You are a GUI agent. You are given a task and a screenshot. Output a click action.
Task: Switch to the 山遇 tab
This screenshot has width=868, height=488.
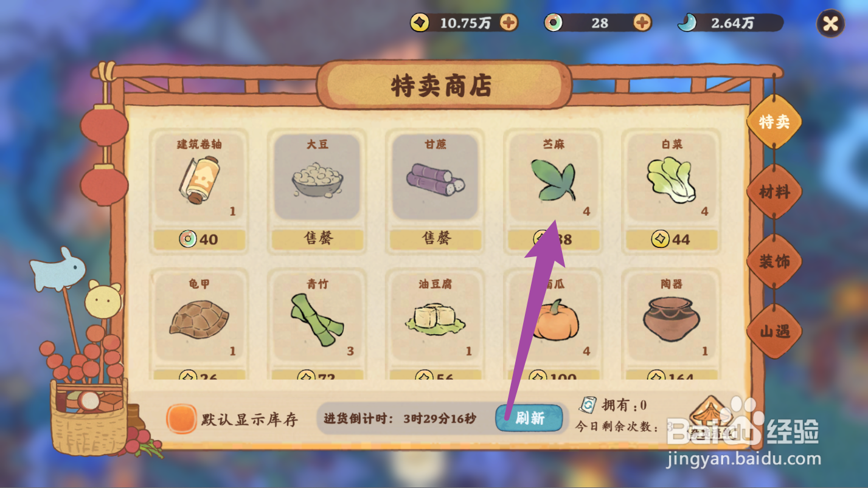pyautogui.click(x=774, y=331)
